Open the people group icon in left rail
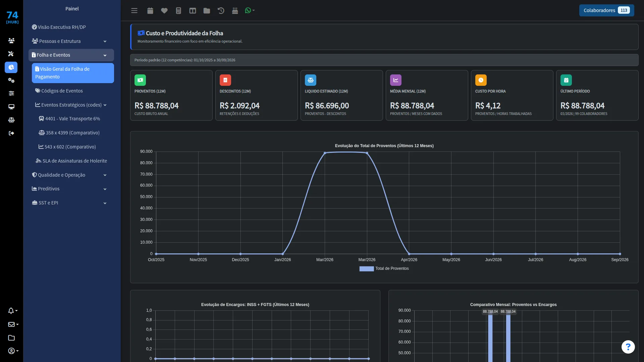Viewport: 644px width, 362px height. point(11,41)
